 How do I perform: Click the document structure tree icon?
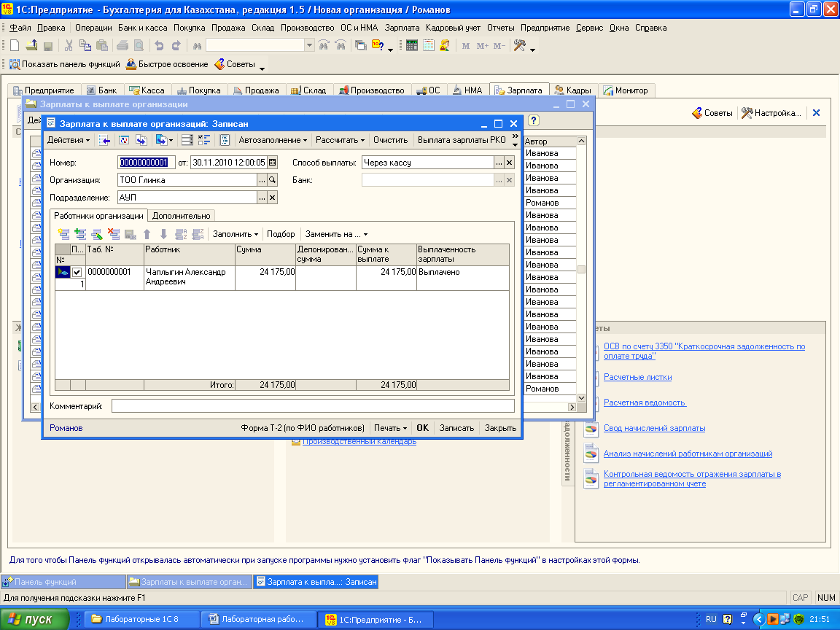204,140
